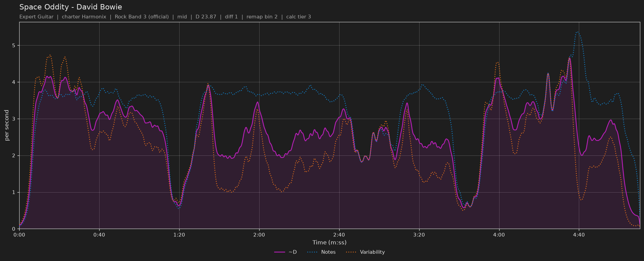Click the "Rock Band 3 (official)" subtitle text
The height and width of the screenshot is (261, 644).
142,17
